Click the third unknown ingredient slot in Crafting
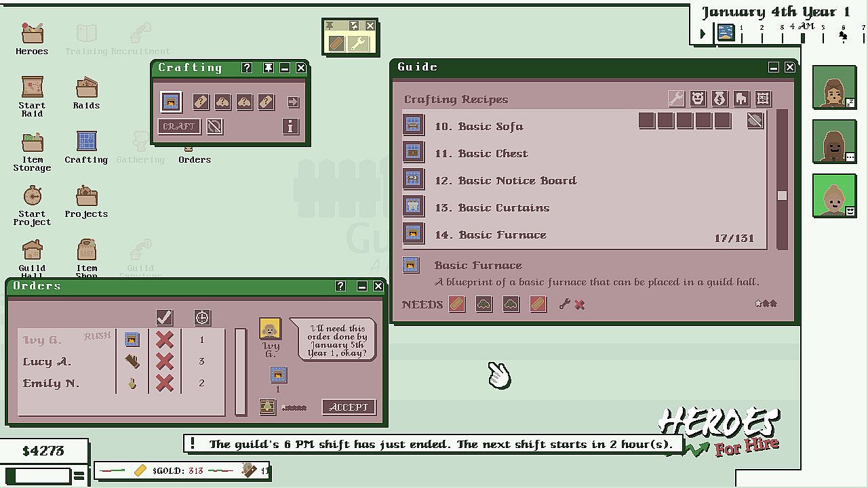The height and width of the screenshot is (488, 868). tap(244, 102)
